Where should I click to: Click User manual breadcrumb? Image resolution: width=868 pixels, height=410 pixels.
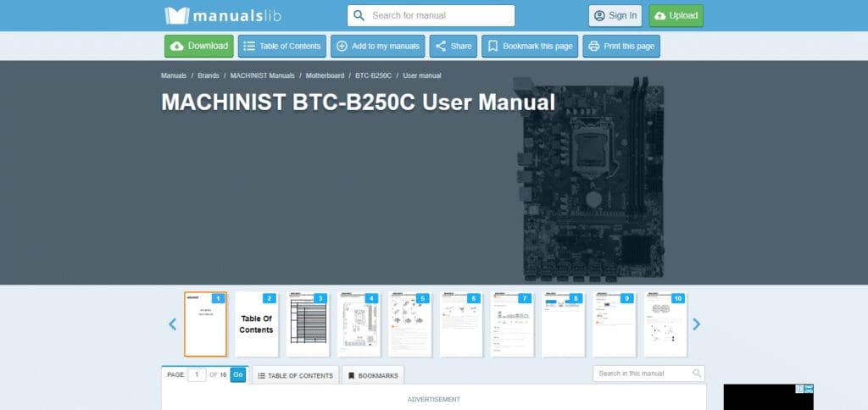tap(422, 75)
